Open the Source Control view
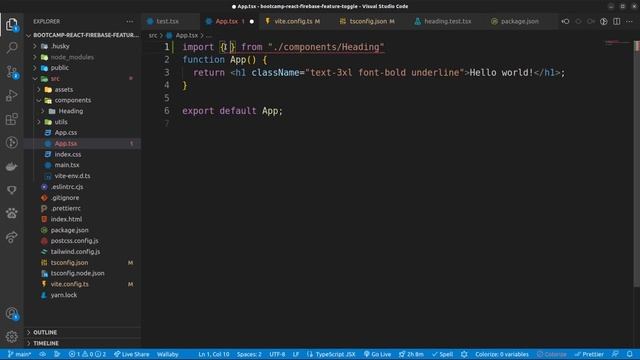640x360 pixels. (x=12, y=72)
